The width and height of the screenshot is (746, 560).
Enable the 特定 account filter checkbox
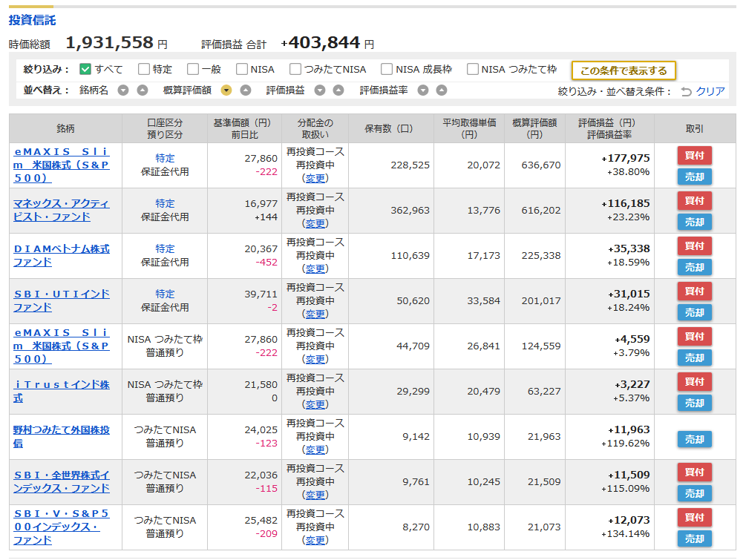click(144, 69)
